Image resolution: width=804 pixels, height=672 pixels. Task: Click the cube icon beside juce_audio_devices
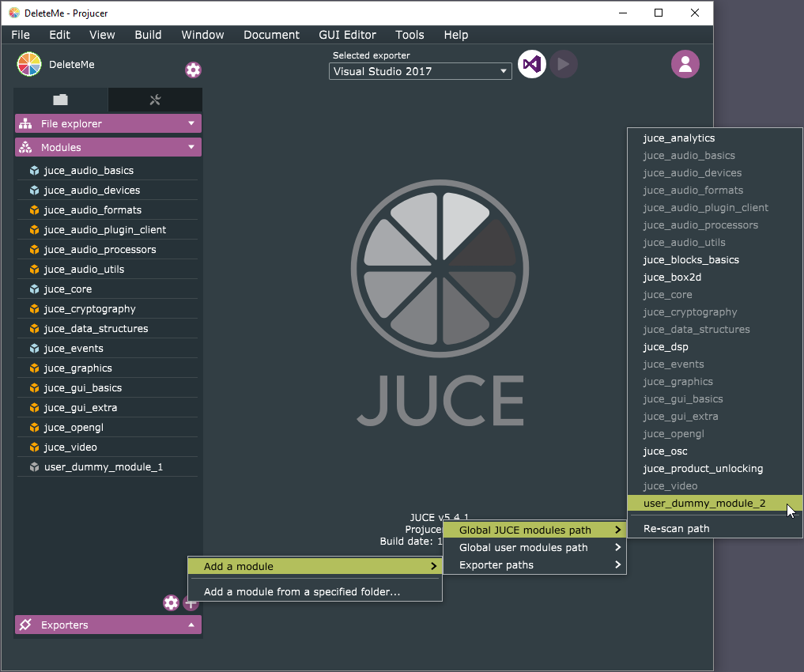(x=34, y=191)
